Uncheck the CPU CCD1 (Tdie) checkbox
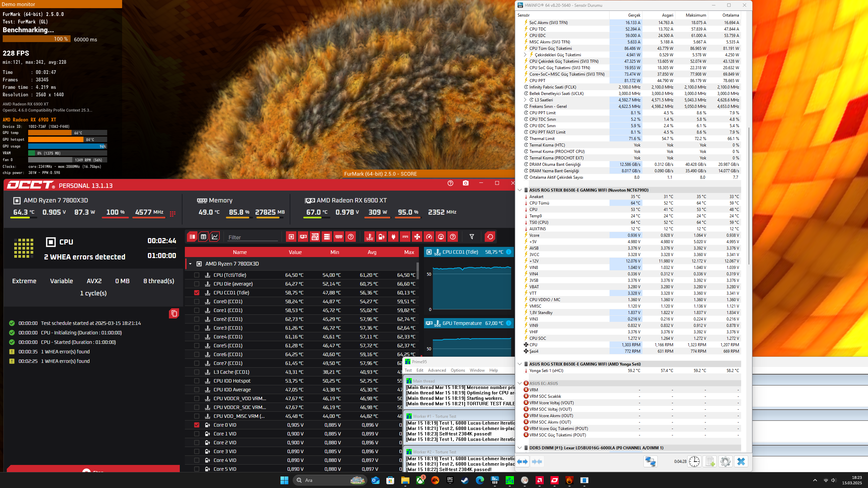868x488 pixels. [x=197, y=293]
